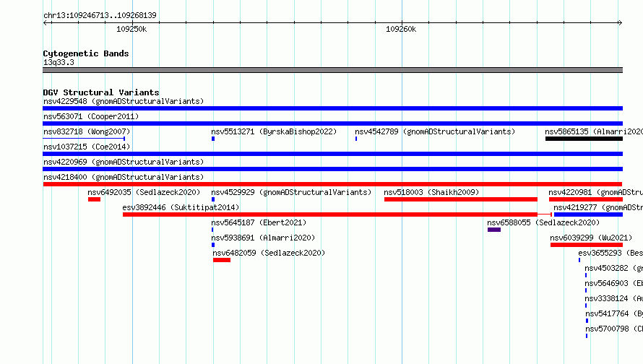
Task: Select the chr13:109246713..109268139 coordinate text
Action: coord(100,15)
